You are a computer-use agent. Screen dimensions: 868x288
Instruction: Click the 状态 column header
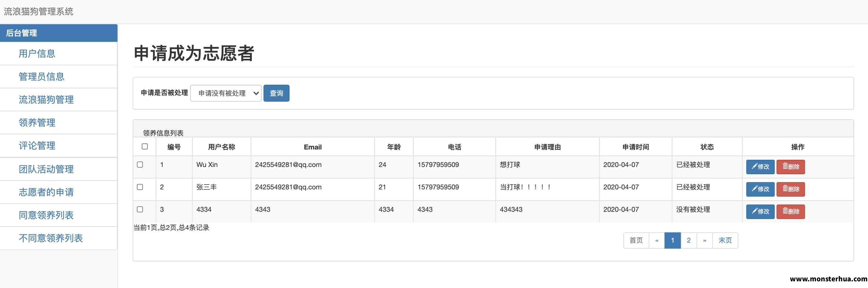(707, 147)
